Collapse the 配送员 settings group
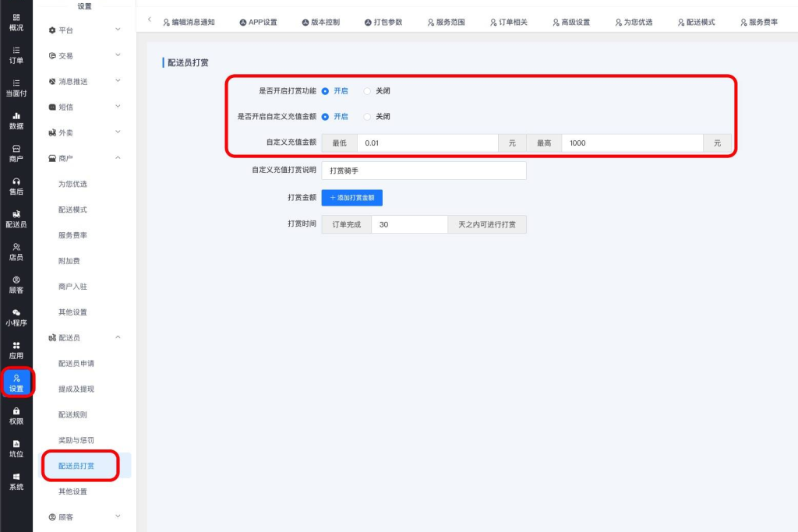Image resolution: width=798 pixels, height=532 pixels. 84,337
